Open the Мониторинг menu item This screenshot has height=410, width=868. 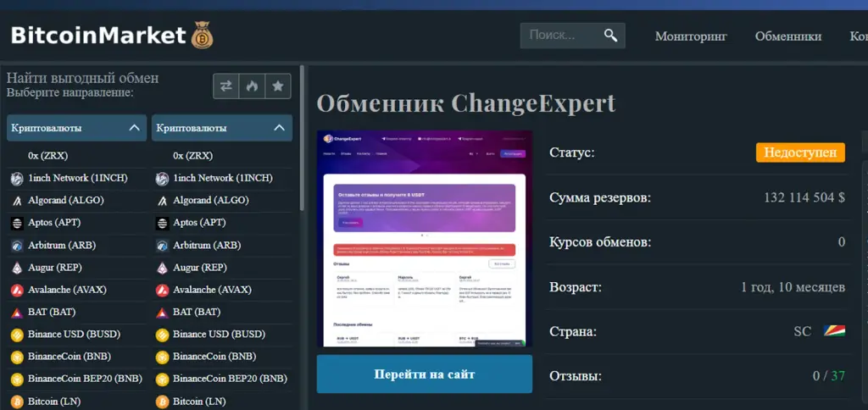[691, 36]
